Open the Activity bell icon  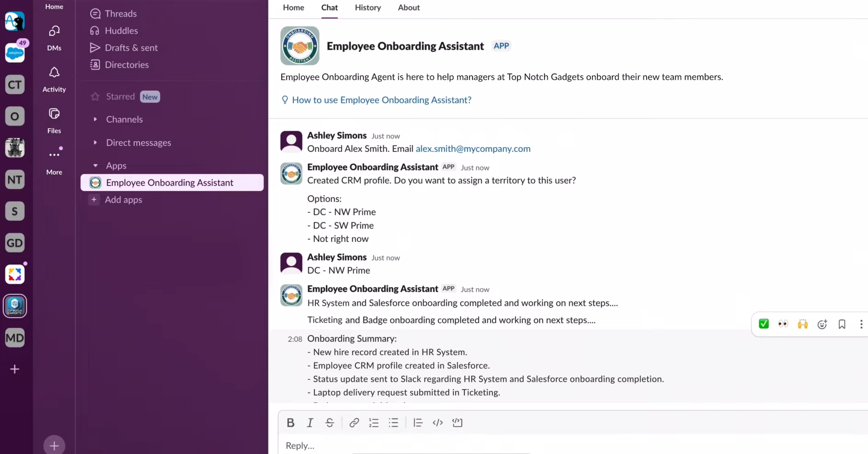tap(54, 72)
